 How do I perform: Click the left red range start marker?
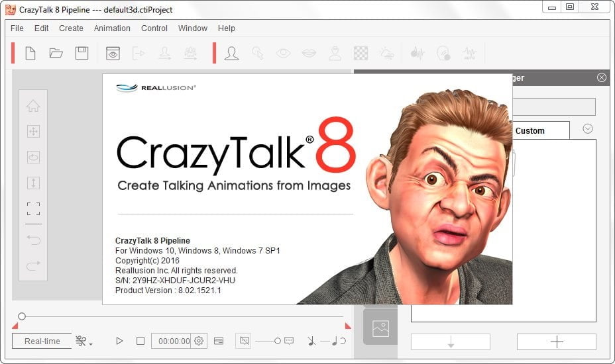tap(15, 326)
